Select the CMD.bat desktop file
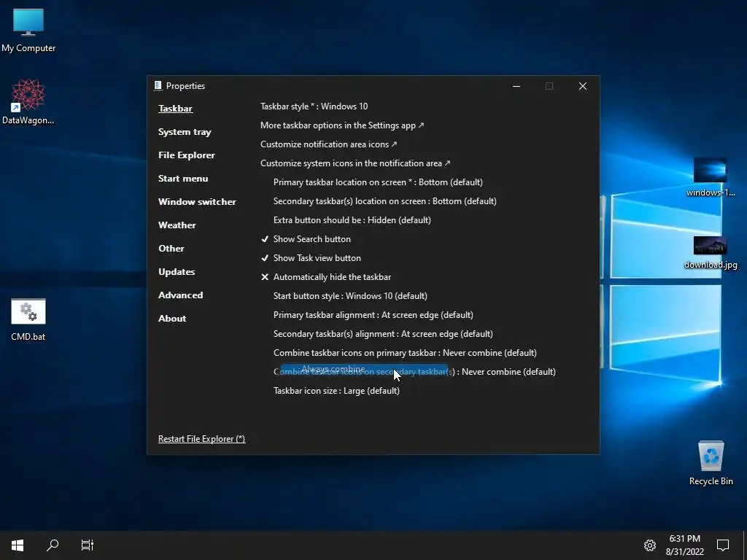Viewport: 747px width, 560px height. click(28, 319)
